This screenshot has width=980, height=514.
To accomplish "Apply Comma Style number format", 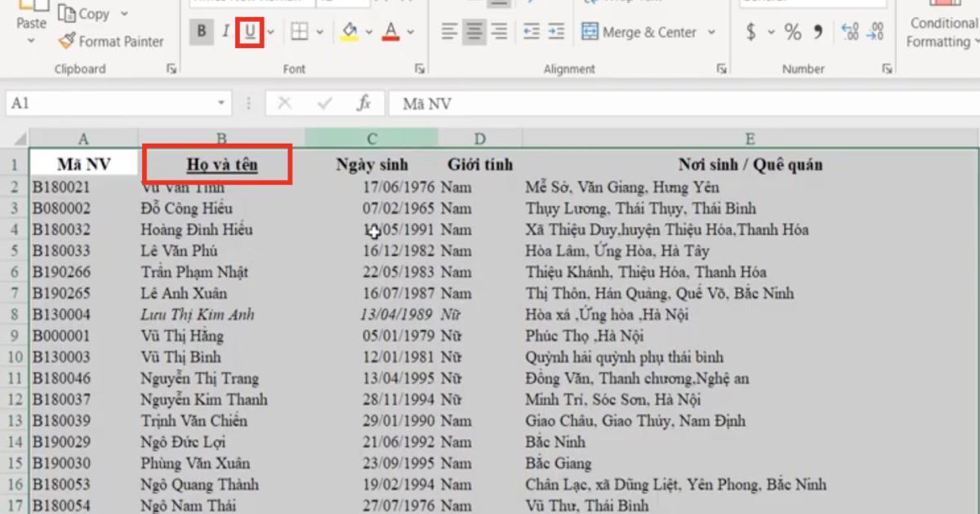I will pyautogui.click(x=817, y=32).
